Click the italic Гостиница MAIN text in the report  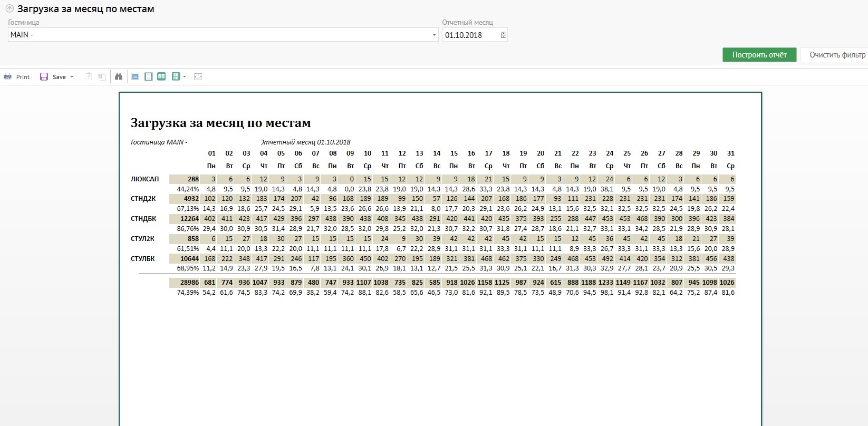click(x=159, y=142)
